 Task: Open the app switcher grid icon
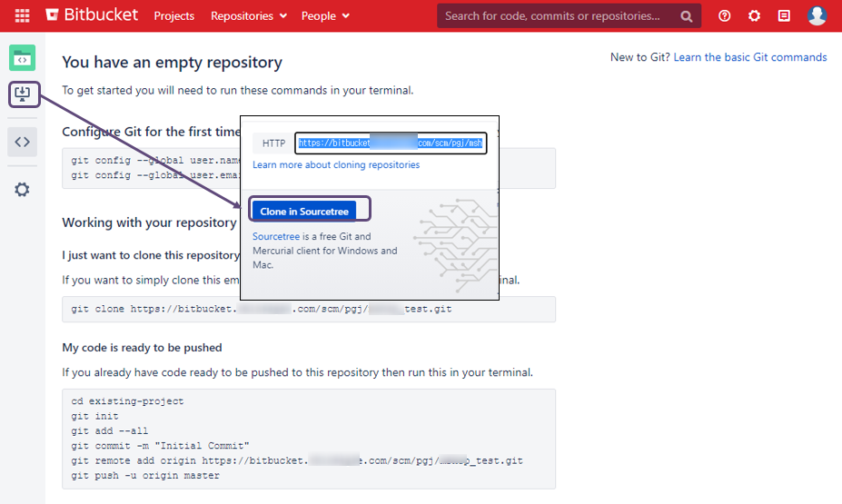(22, 15)
